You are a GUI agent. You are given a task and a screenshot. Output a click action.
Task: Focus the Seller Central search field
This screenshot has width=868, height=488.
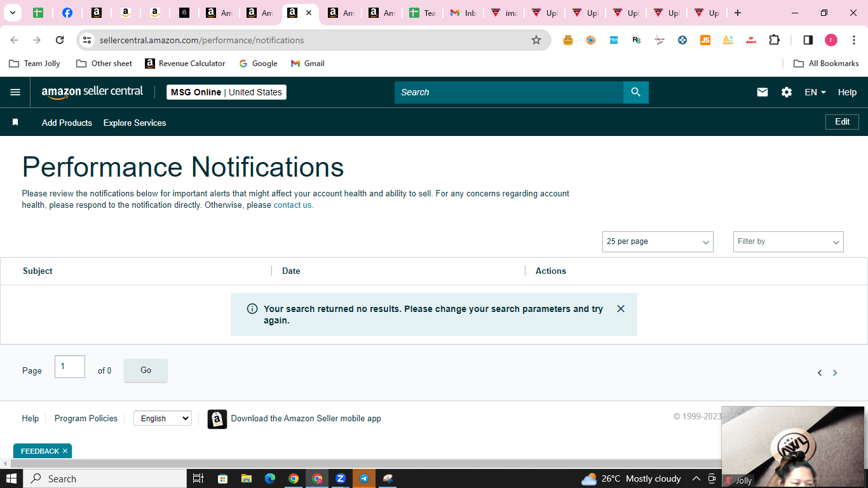pyautogui.click(x=509, y=92)
